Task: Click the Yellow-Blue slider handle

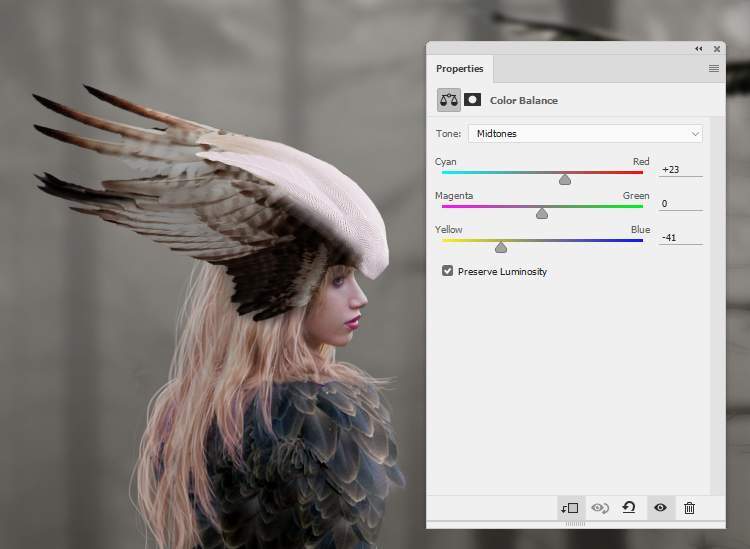Action: click(x=501, y=247)
